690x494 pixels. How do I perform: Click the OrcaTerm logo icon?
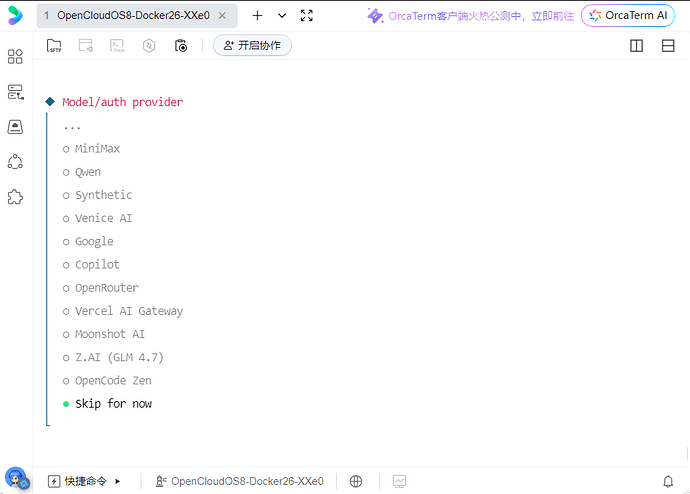coord(15,15)
